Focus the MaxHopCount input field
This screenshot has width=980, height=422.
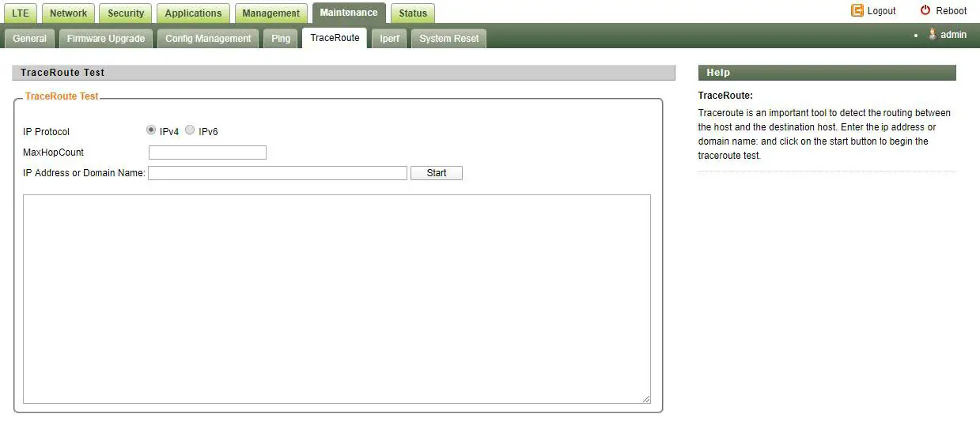207,153
